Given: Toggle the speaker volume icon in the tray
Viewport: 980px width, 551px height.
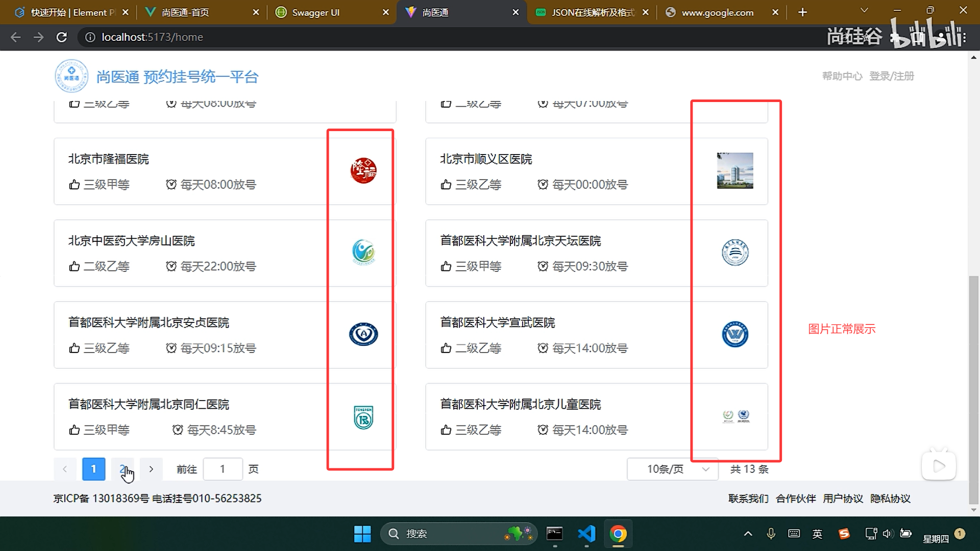Looking at the screenshot, I should coord(888,534).
